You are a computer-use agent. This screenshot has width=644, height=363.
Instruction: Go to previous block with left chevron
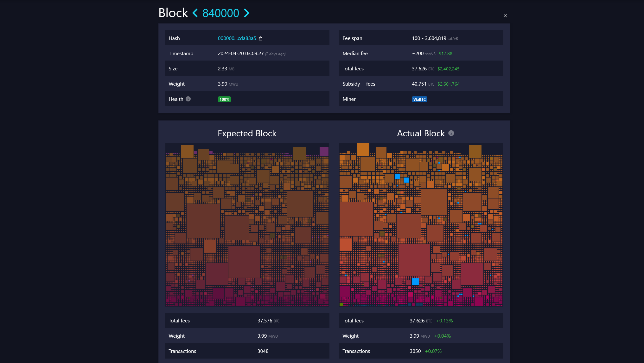coord(195,13)
